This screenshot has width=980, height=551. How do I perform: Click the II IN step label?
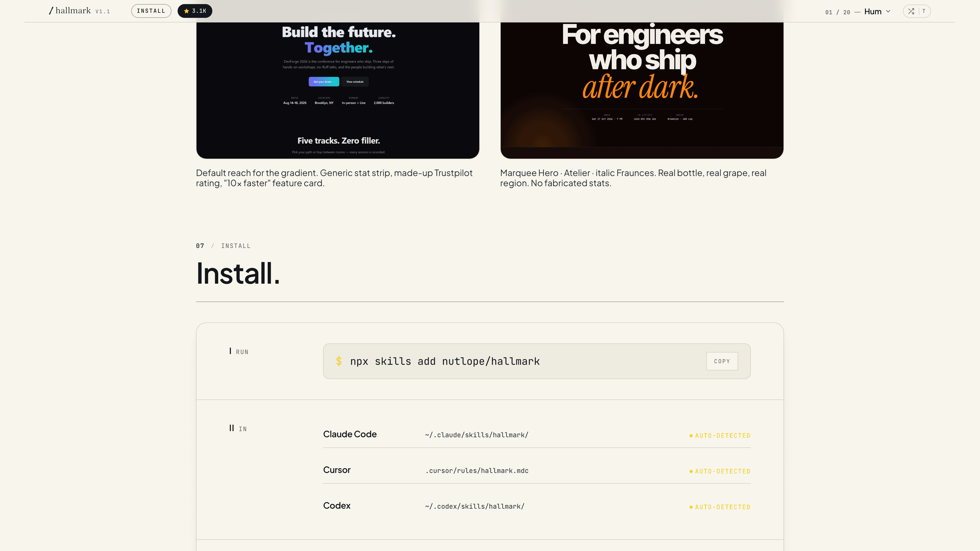pyautogui.click(x=238, y=429)
